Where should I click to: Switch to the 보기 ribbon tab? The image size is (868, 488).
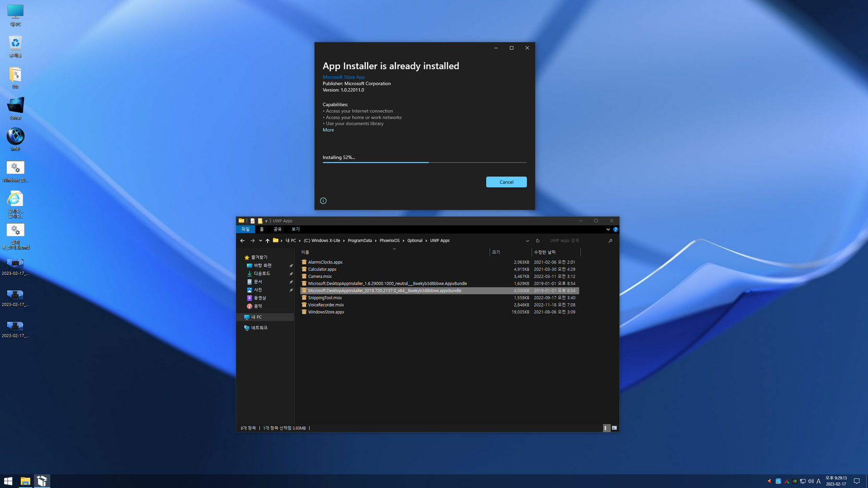click(296, 229)
